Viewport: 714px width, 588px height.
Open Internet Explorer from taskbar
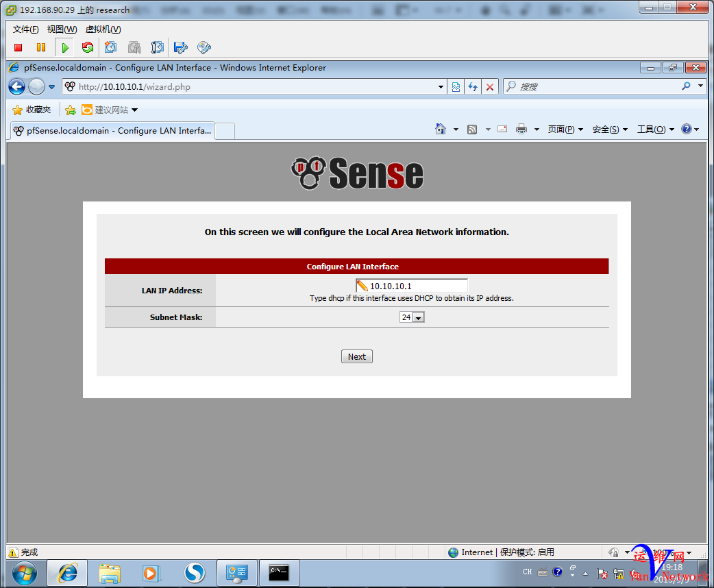[x=67, y=573]
